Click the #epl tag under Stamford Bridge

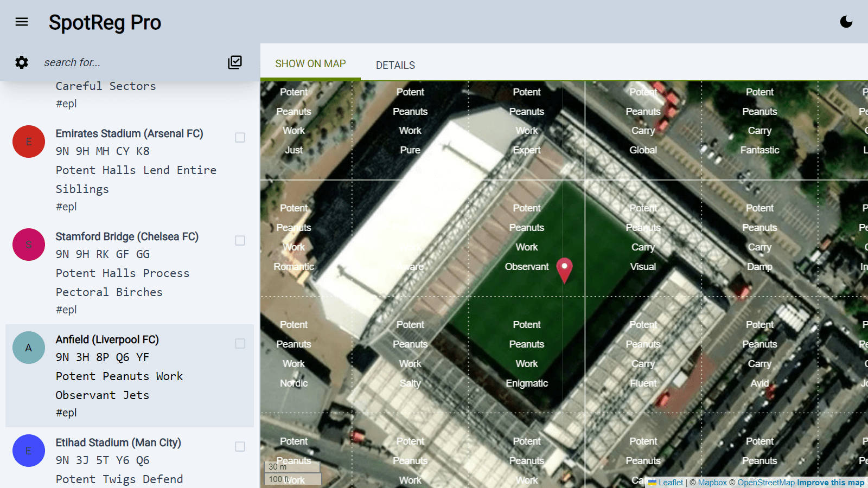tap(66, 310)
